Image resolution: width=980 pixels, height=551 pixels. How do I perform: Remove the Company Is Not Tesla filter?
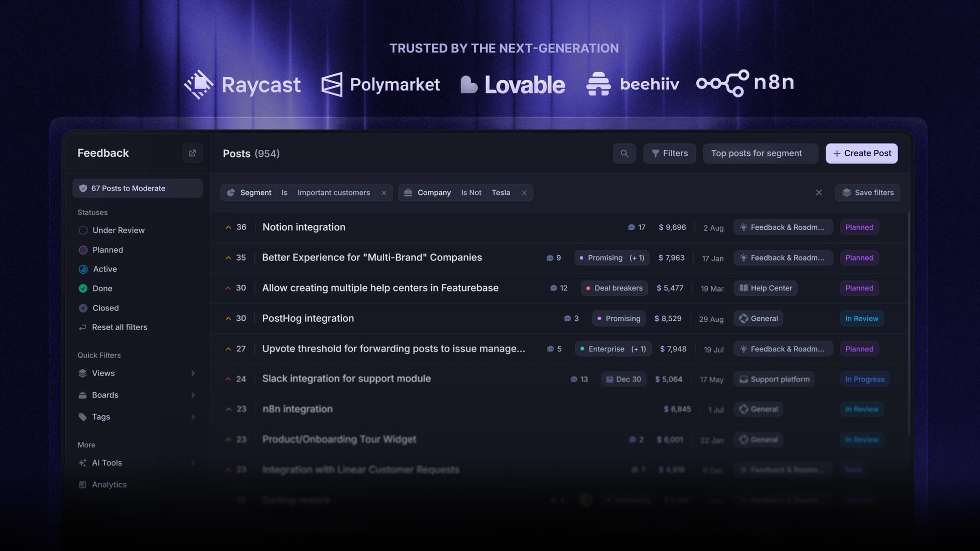[x=524, y=193]
